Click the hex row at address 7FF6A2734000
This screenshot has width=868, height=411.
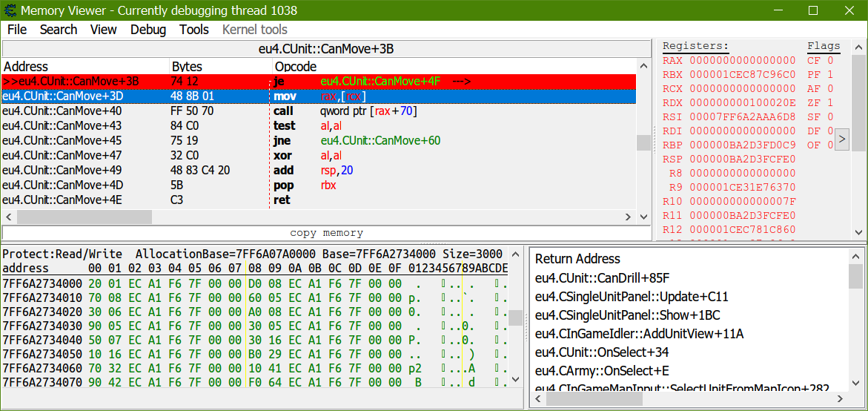pos(255,283)
